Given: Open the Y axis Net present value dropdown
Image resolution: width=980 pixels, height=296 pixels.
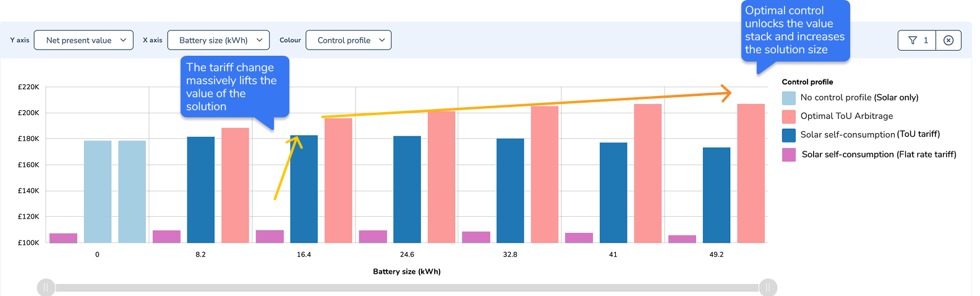Looking at the screenshot, I should click(83, 40).
